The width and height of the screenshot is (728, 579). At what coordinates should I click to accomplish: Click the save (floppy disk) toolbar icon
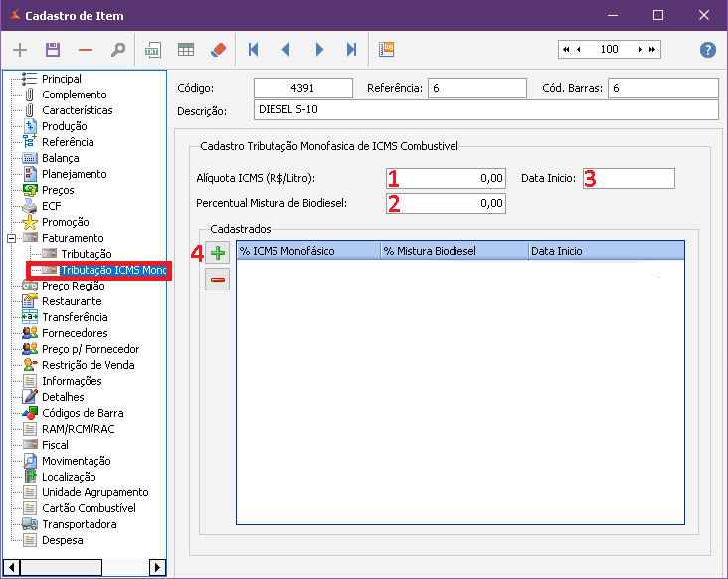click(53, 49)
